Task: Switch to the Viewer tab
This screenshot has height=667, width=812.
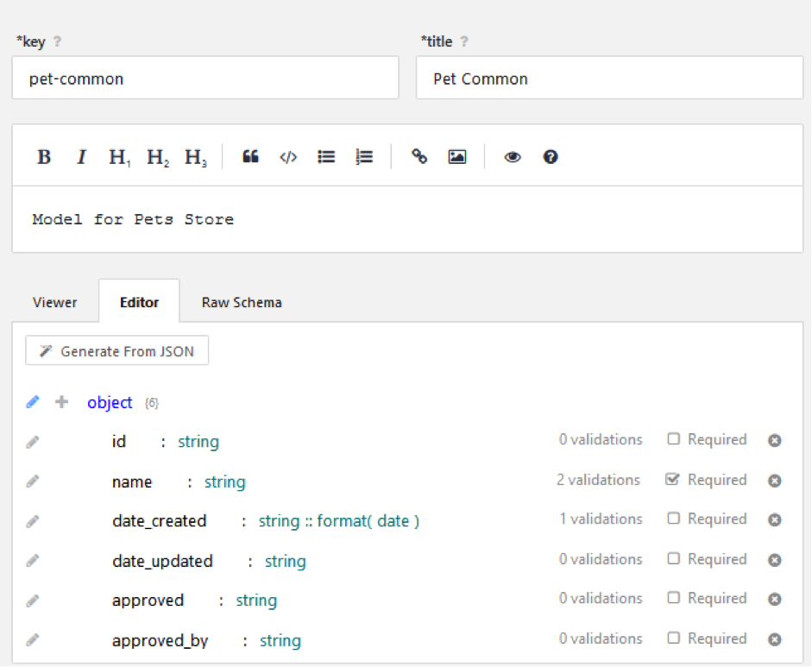Action: coord(54,302)
